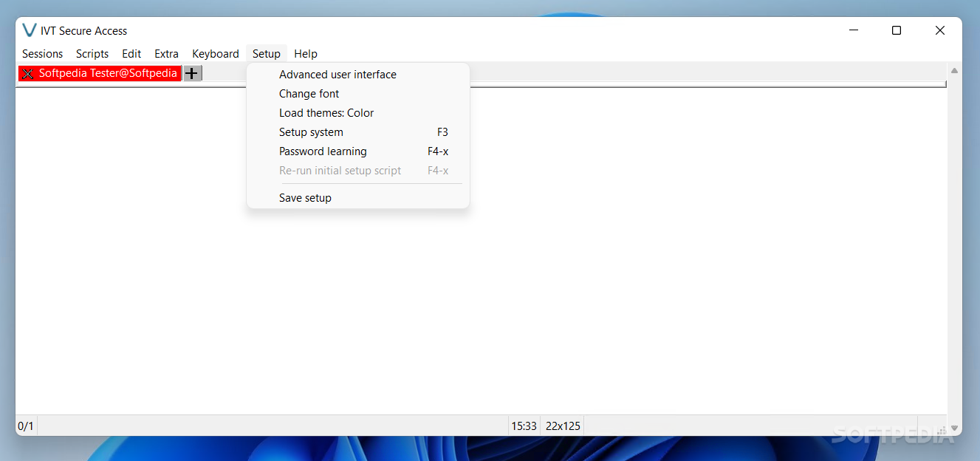Close the Softpedia Tester session tab X icon
The width and height of the screenshot is (980, 461).
(28, 73)
